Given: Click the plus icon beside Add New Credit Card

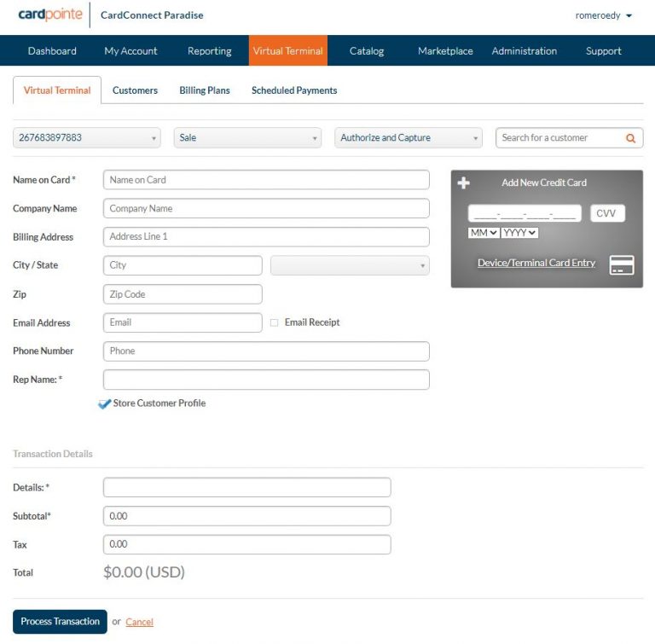Looking at the screenshot, I should 464,183.
